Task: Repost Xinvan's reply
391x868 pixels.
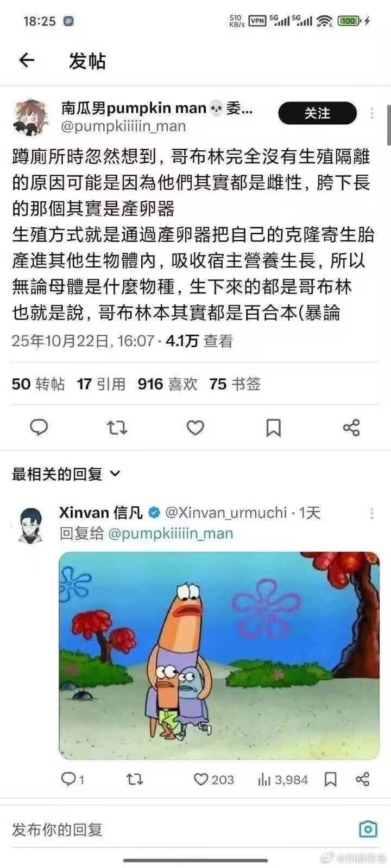Action: point(135,780)
